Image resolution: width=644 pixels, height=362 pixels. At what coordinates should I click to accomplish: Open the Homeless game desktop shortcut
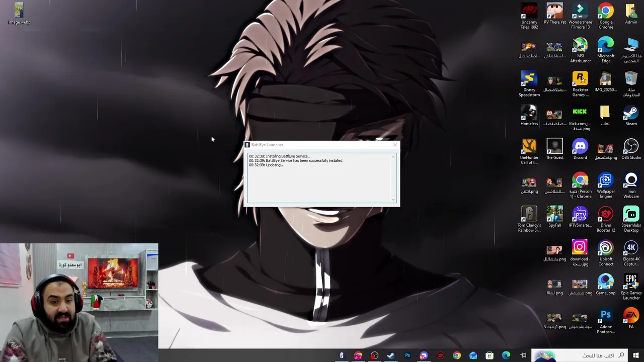point(529,115)
